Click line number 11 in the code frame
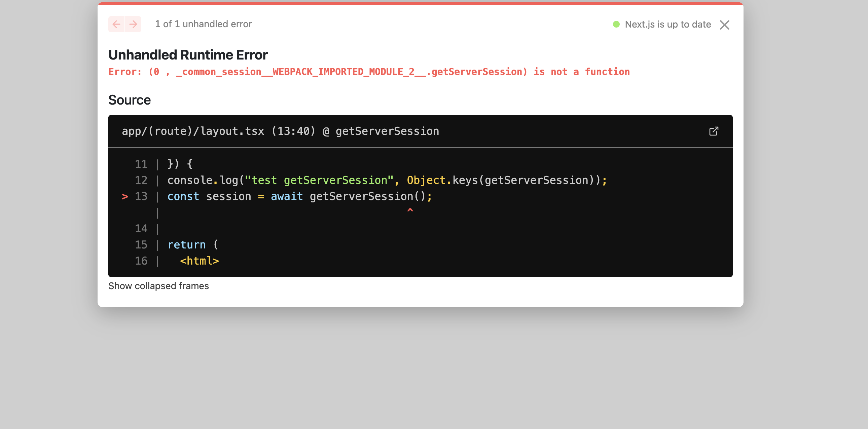Image resolution: width=868 pixels, height=429 pixels. pos(141,164)
